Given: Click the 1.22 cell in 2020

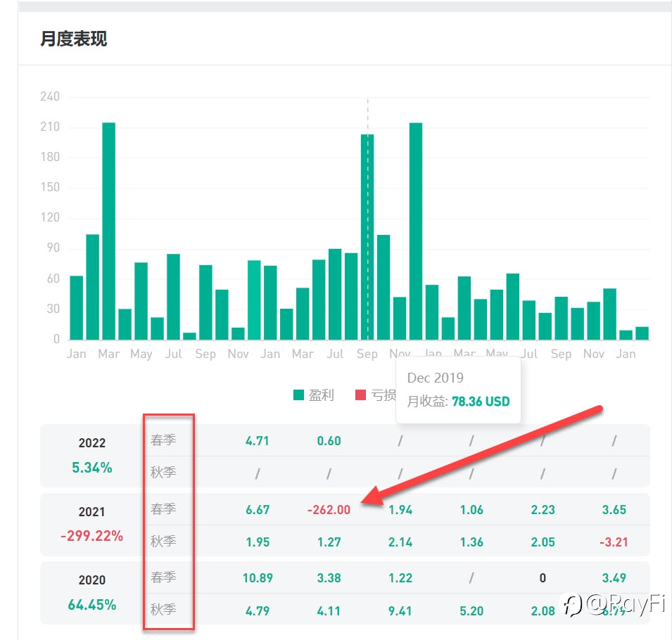Looking at the screenshot, I should (x=400, y=578).
